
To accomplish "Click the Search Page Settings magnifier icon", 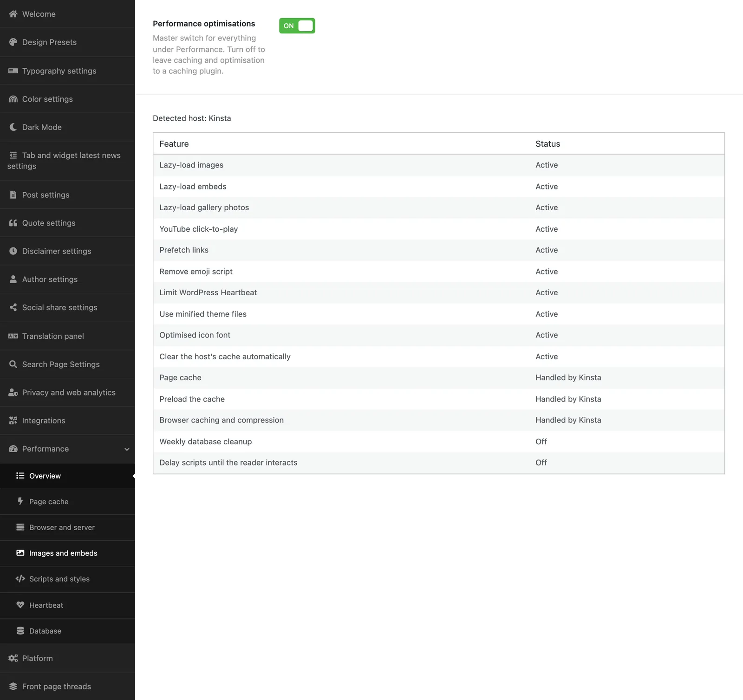I will pos(13,364).
